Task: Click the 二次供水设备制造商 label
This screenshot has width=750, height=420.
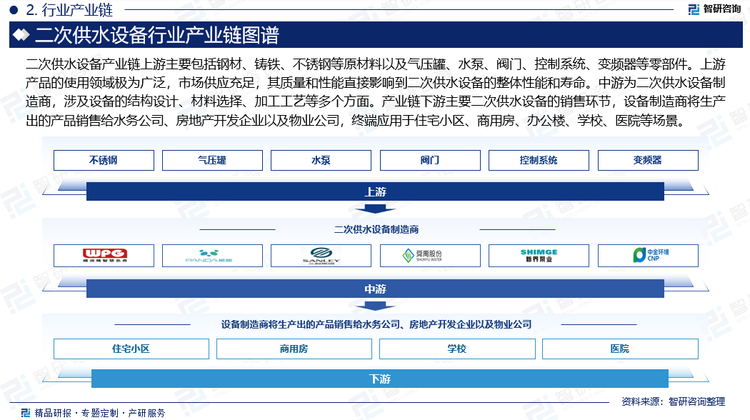Action: (x=376, y=230)
